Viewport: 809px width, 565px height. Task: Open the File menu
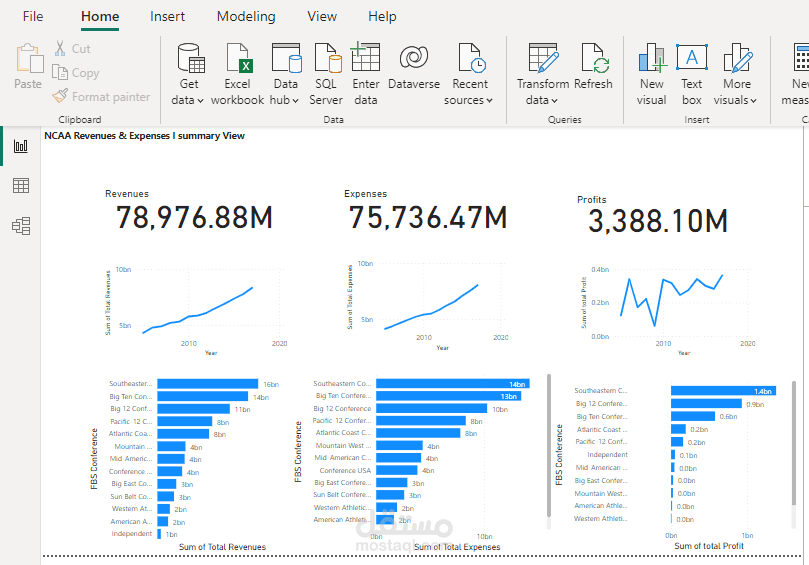tap(33, 17)
